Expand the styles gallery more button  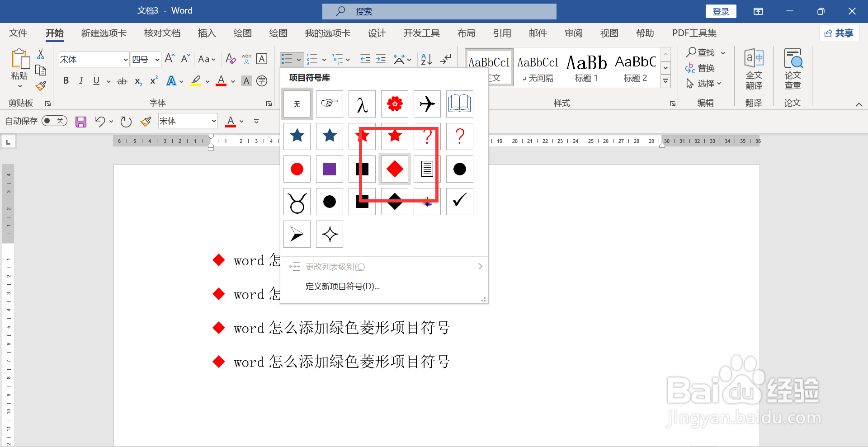(665, 81)
